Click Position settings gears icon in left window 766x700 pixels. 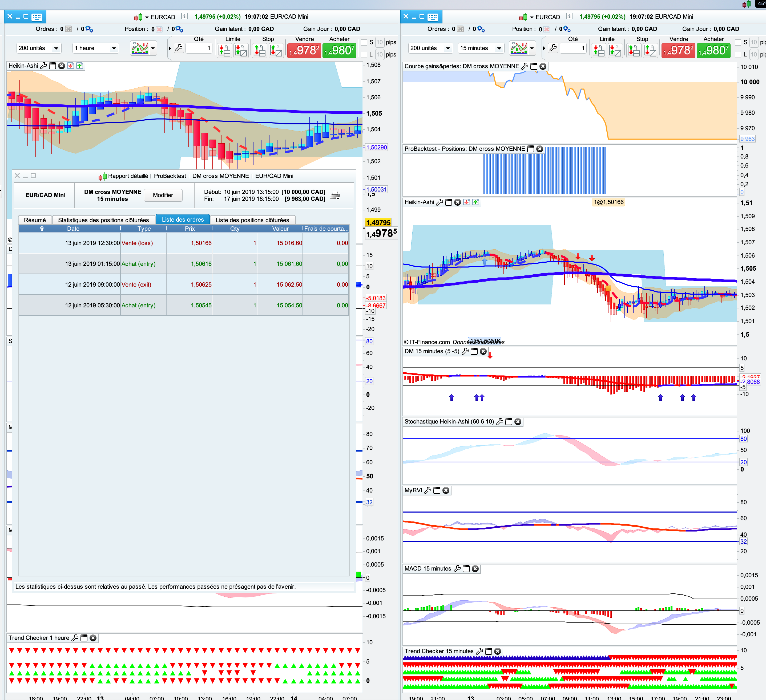pyautogui.click(x=179, y=29)
